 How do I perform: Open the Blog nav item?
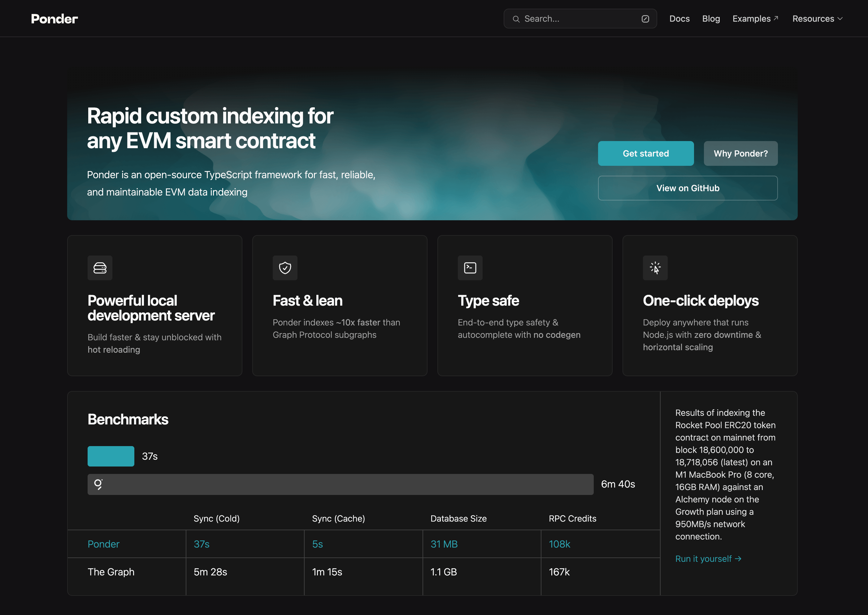(x=711, y=19)
